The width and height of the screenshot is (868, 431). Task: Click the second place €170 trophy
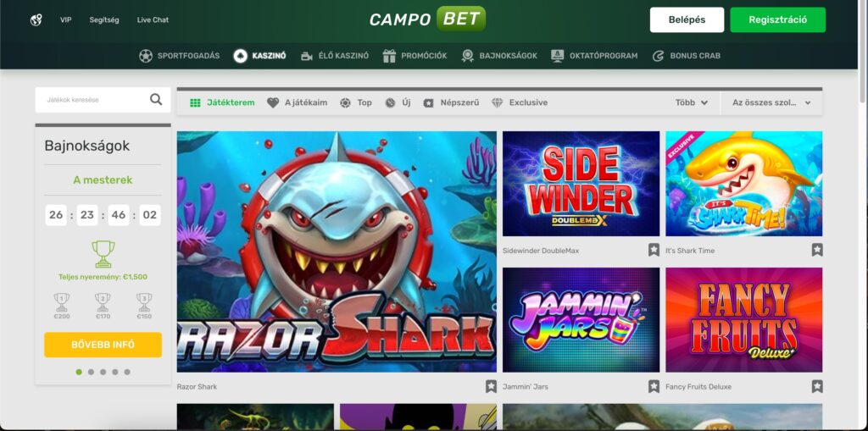click(103, 302)
